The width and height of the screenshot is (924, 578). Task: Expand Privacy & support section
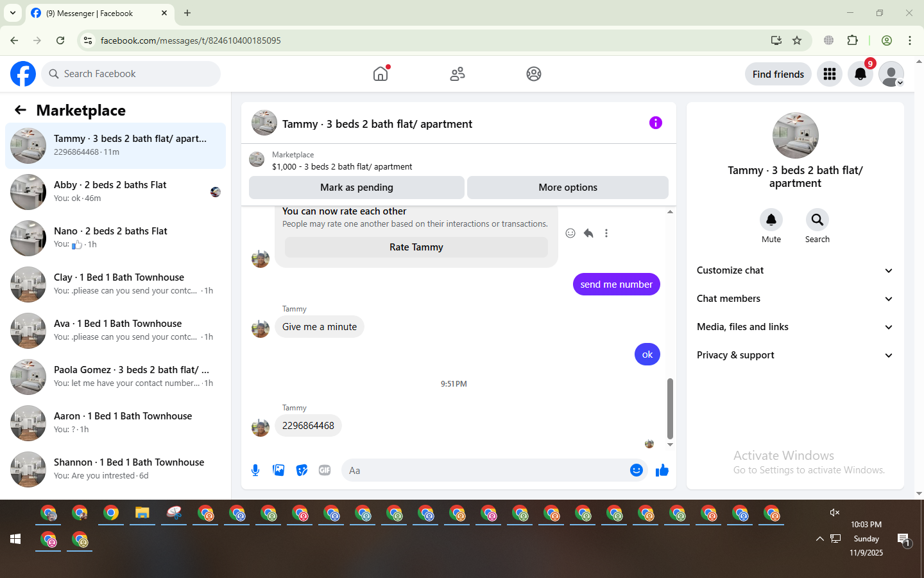(x=795, y=355)
